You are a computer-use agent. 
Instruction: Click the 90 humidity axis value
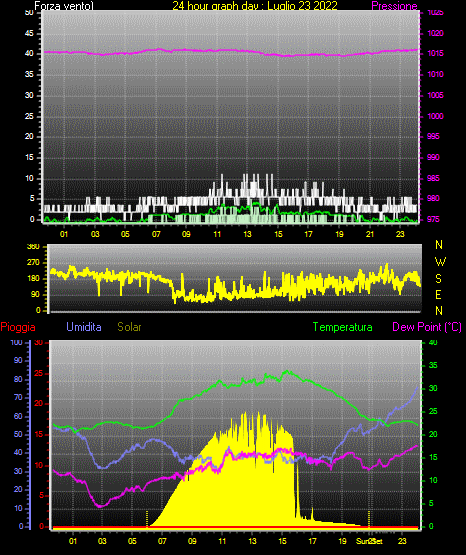18,360
